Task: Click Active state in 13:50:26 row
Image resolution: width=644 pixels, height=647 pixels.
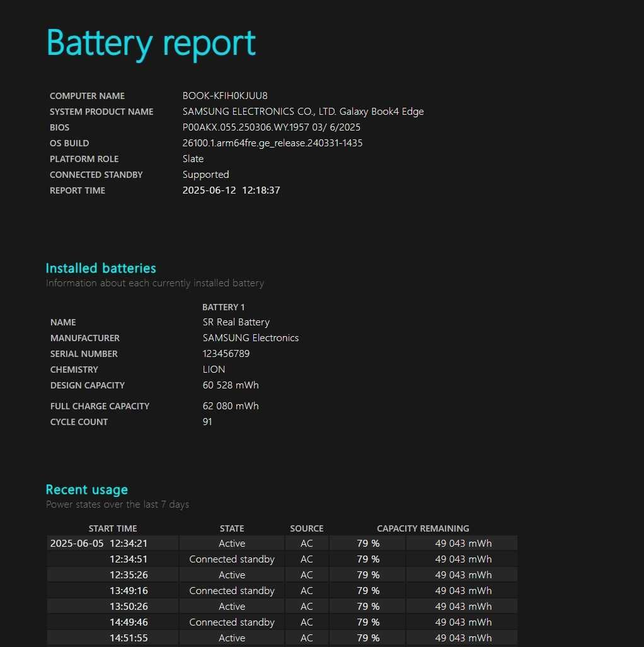Action: 232,606
